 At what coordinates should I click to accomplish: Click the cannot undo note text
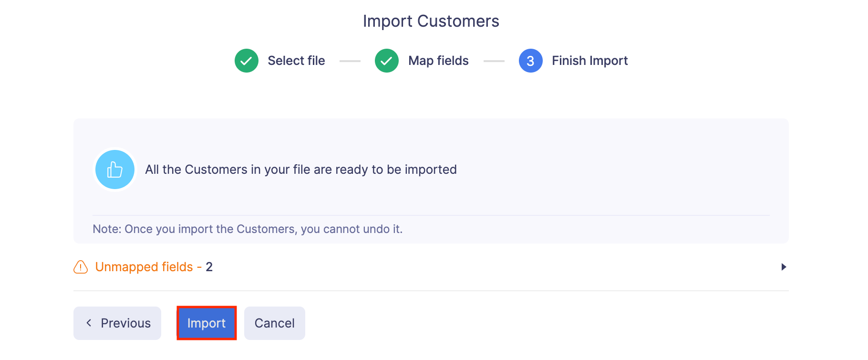pos(248,229)
